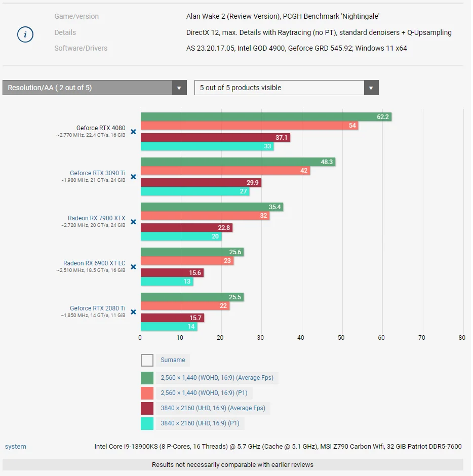The height and width of the screenshot is (476, 473).
Task: Remove Radeon RX 6900 XT LC using its X icon
Action: coord(133,267)
